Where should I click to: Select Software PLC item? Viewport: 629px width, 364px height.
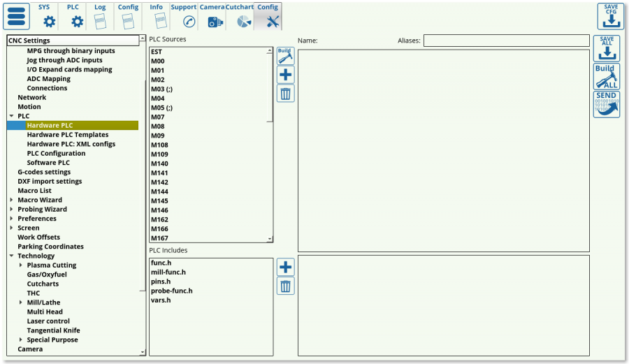coord(48,162)
